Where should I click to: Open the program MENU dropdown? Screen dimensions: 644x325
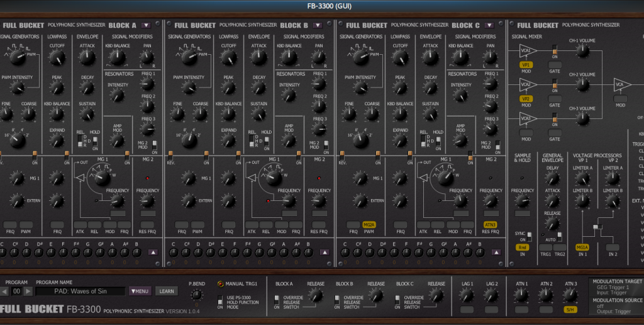tap(140, 291)
